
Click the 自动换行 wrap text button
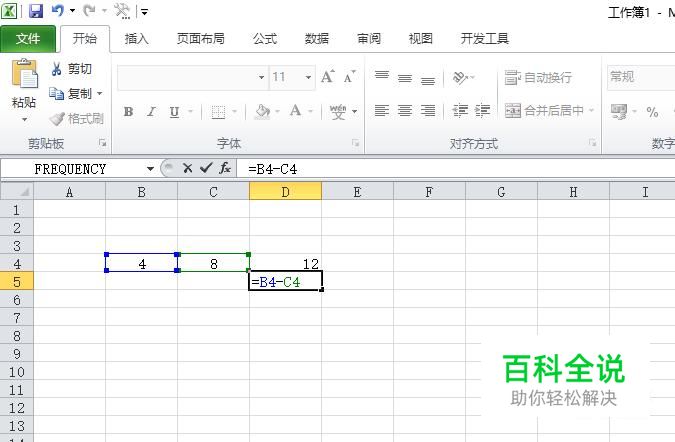538,77
